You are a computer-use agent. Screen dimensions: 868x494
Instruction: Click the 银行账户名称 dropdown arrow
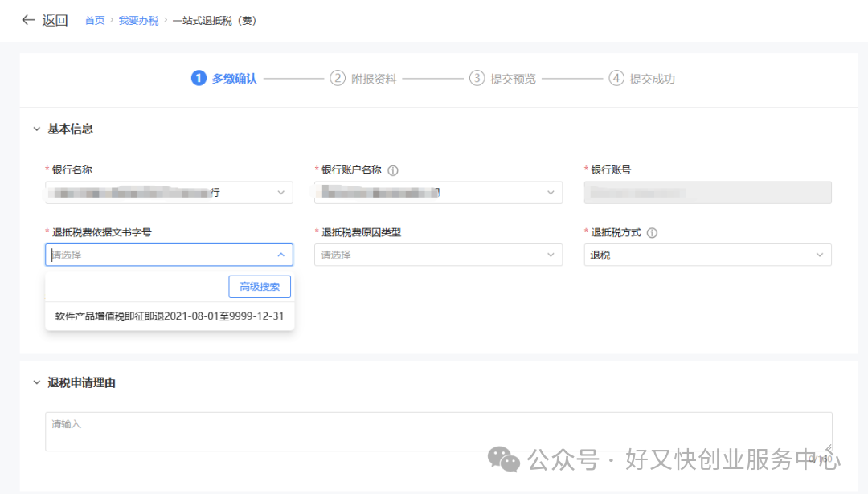(x=551, y=193)
